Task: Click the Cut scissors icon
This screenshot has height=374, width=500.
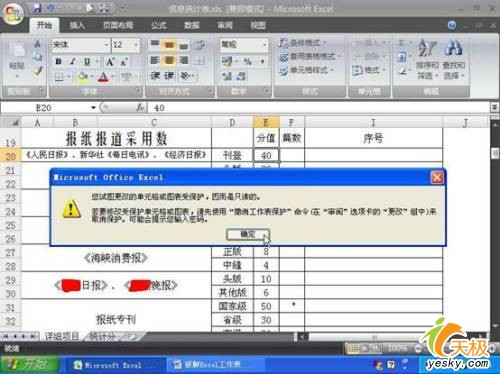Action: coord(37,44)
